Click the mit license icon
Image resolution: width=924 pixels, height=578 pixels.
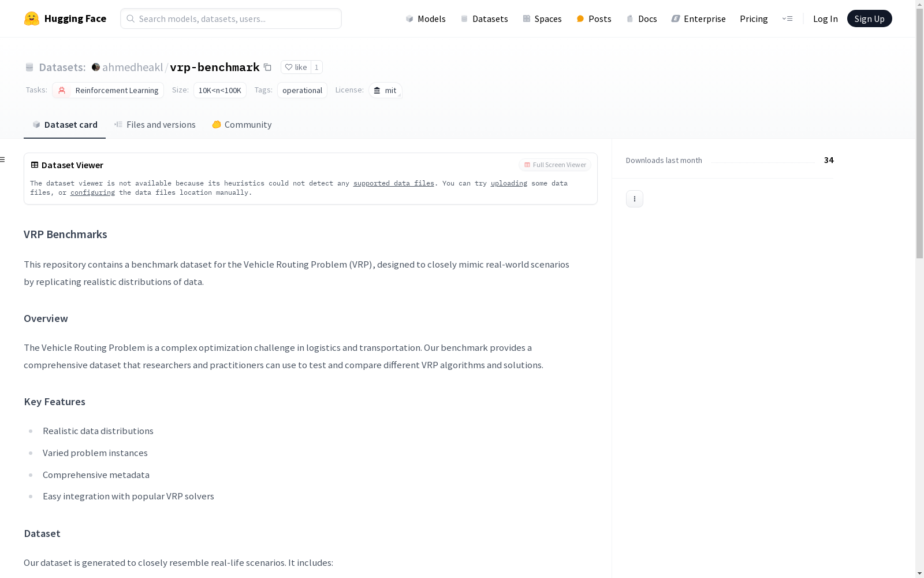377,90
